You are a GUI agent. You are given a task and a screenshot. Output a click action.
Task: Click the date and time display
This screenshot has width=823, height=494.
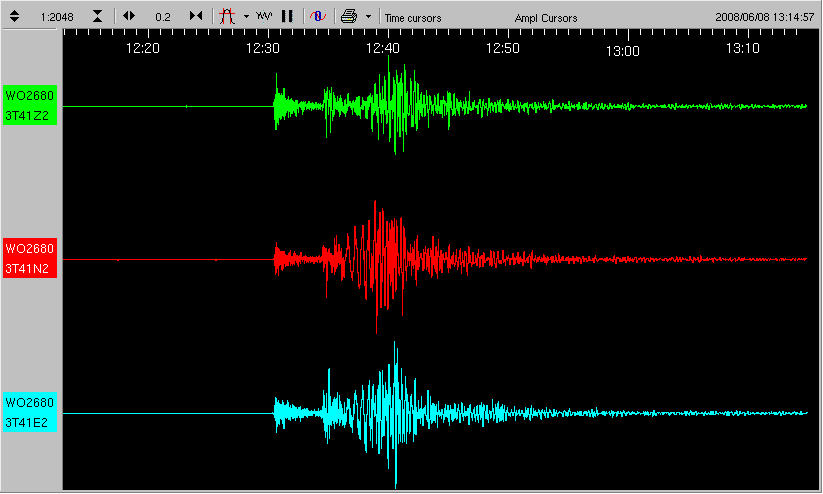click(766, 17)
